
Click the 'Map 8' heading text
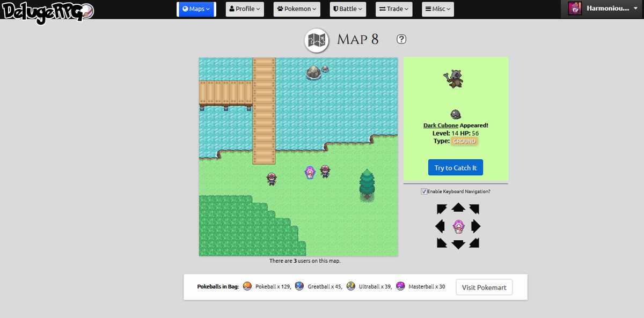[x=357, y=39]
